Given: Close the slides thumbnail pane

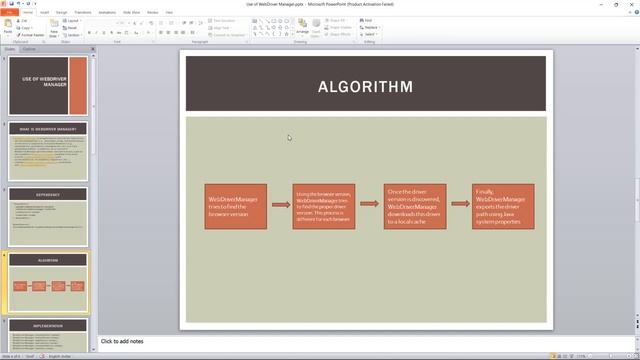Looking at the screenshot, I should point(93,49).
